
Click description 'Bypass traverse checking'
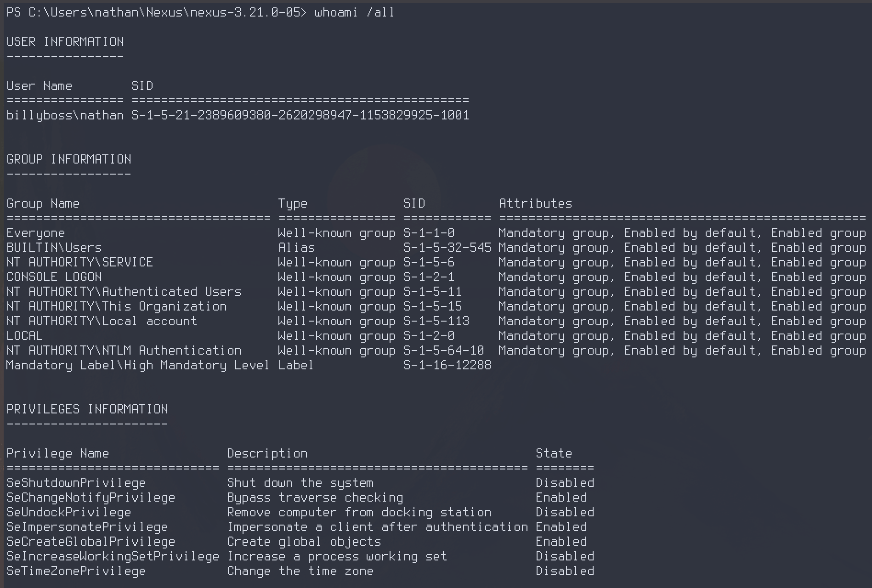(315, 498)
